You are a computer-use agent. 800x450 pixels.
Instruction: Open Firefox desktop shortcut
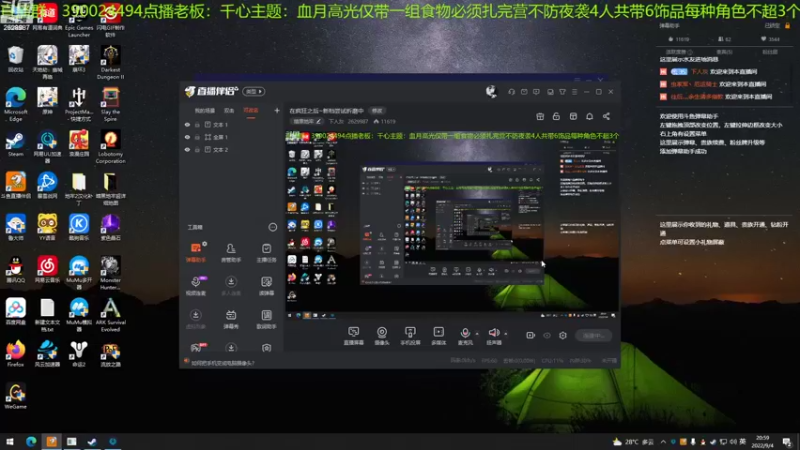[x=15, y=354]
